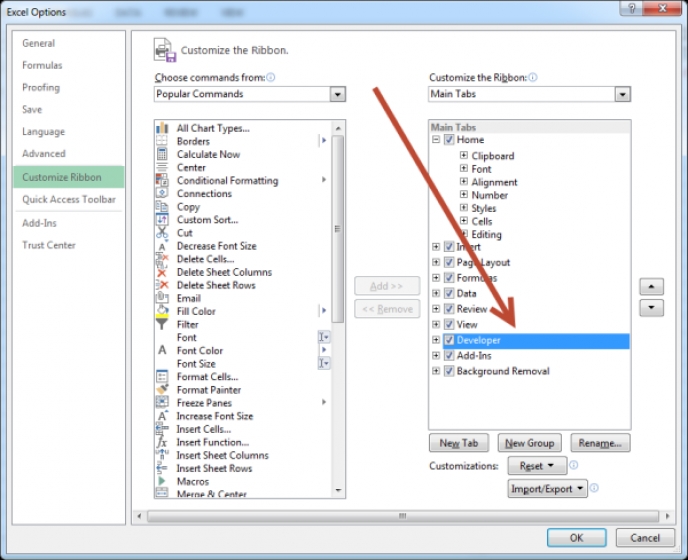Open the Reset customizations dropdown
The image size is (688, 560).
click(537, 466)
